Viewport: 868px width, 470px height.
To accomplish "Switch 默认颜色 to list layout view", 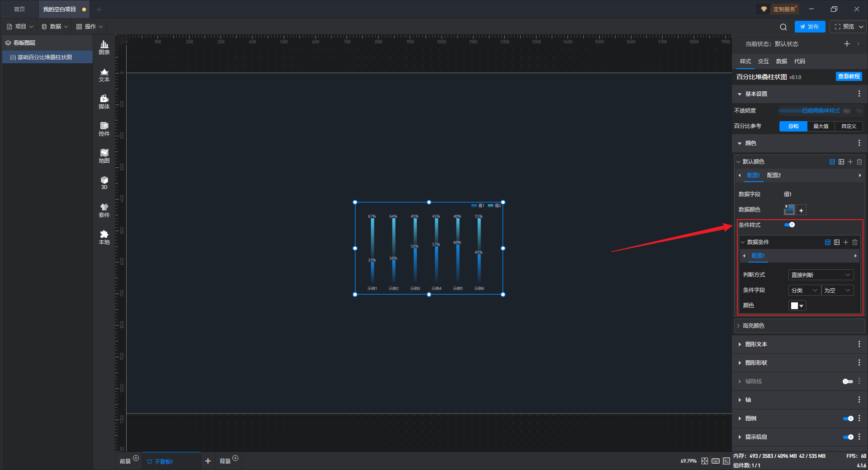I will point(841,162).
